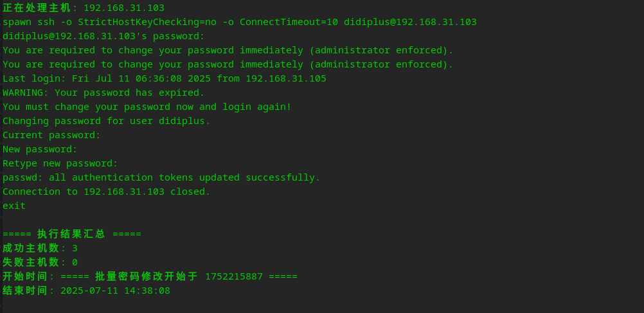
Task: Click the source IP 192.168.31.105
Action: coord(285,78)
